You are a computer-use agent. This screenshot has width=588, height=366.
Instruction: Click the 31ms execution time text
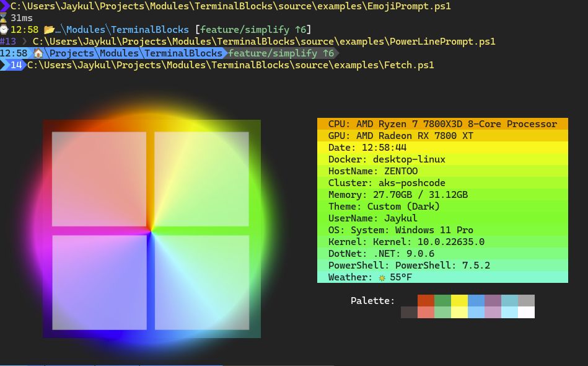coord(21,17)
